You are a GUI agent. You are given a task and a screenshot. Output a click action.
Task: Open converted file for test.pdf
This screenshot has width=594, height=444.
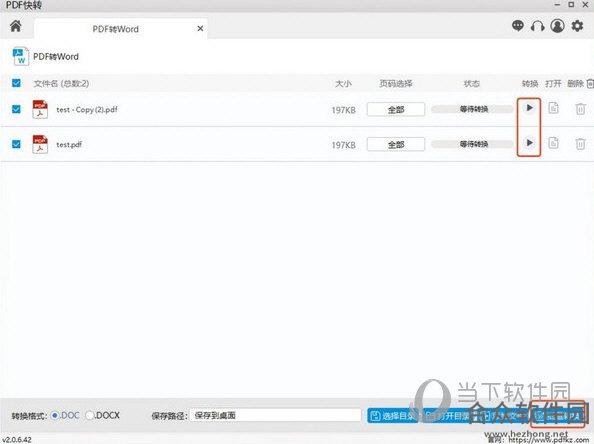click(553, 143)
